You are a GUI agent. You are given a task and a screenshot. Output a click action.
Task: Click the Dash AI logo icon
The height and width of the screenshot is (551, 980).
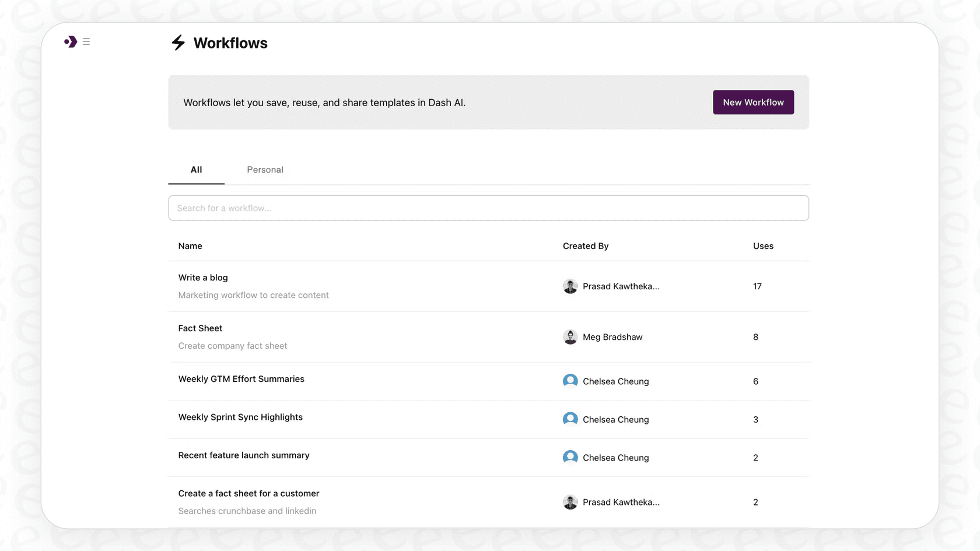click(70, 41)
